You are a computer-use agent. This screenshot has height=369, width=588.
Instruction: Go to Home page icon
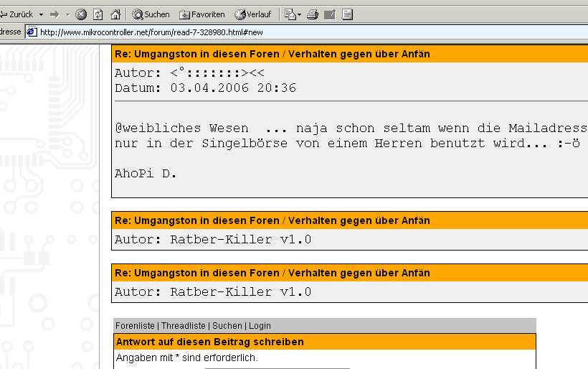(x=115, y=14)
